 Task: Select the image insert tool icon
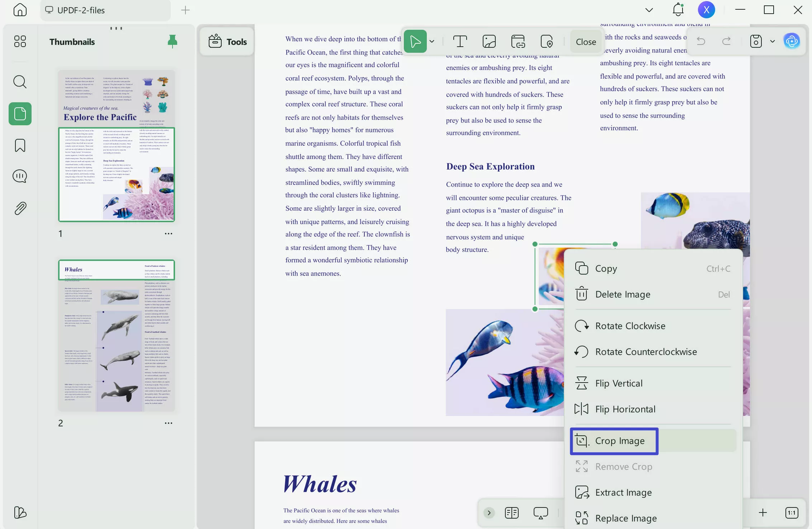[489, 42]
